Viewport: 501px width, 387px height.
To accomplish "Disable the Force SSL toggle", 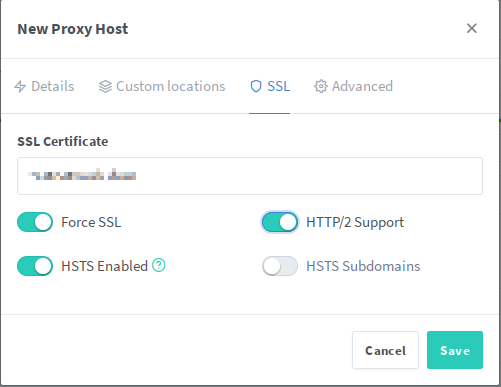I will click(35, 222).
